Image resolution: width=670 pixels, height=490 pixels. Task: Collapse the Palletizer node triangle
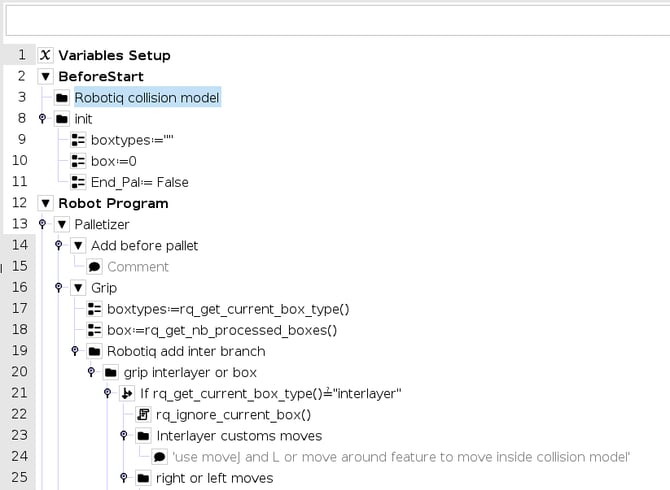click(x=62, y=225)
